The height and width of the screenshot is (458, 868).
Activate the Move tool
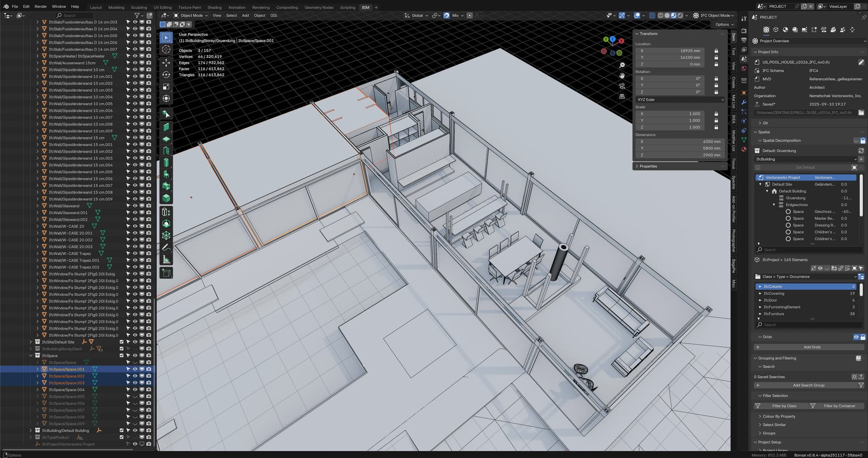166,62
